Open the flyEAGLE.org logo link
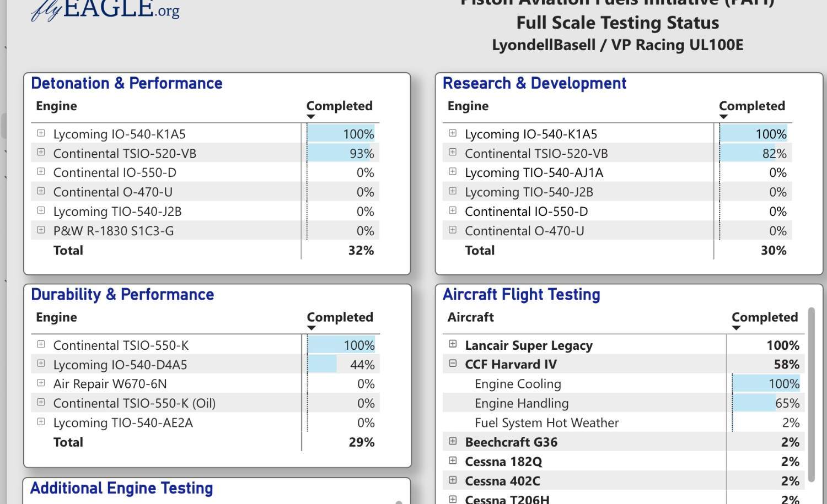This screenshot has height=504, width=827. [105, 10]
